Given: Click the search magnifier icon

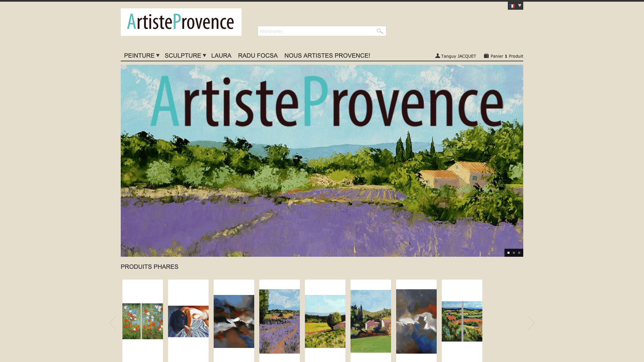Looking at the screenshot, I should click(x=380, y=31).
